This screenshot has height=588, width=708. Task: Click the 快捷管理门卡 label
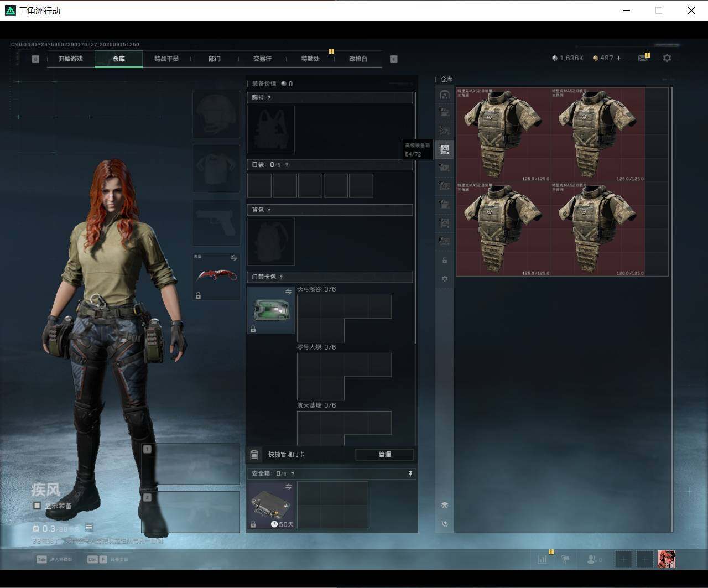(x=287, y=455)
